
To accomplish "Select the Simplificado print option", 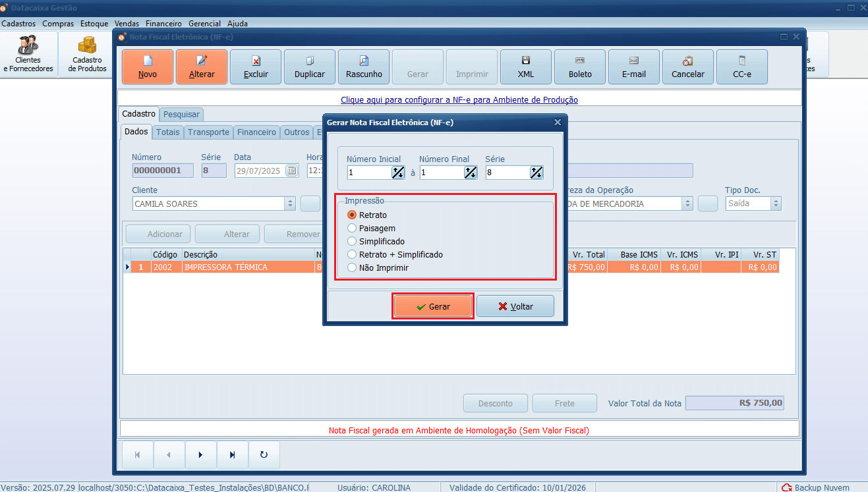I will (352, 242).
